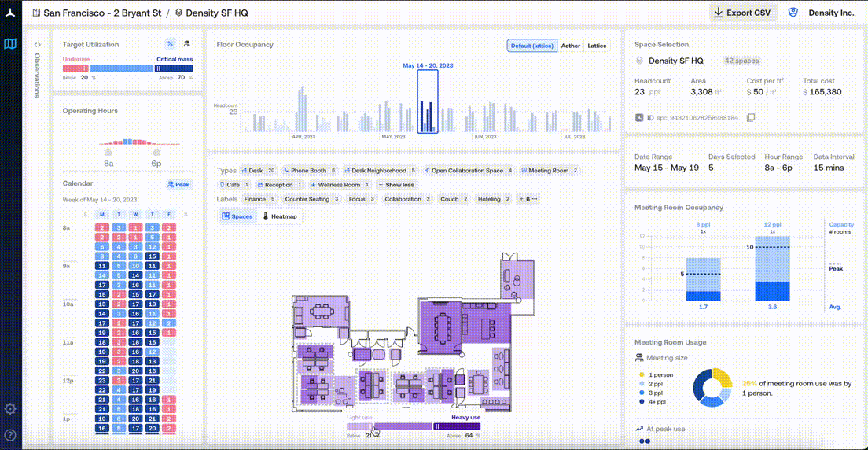This screenshot has height=450, width=868.
Task: Filter by the Couch label
Action: pyautogui.click(x=454, y=199)
